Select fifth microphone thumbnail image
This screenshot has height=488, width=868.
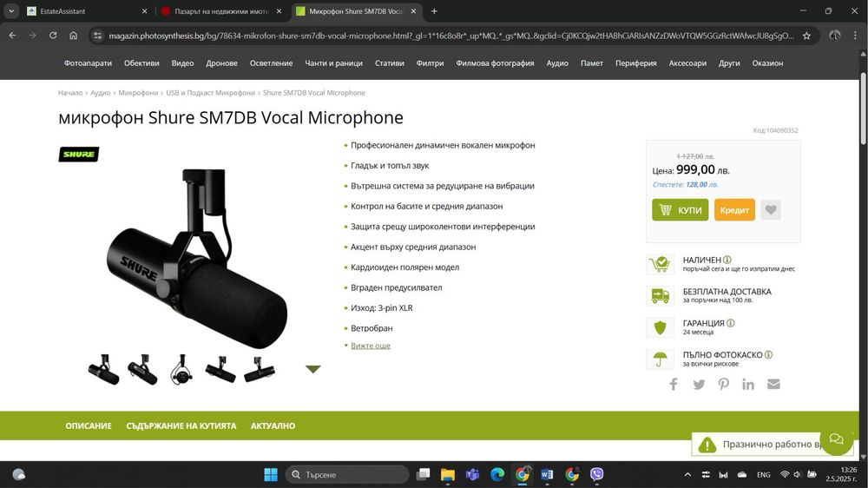click(x=259, y=369)
